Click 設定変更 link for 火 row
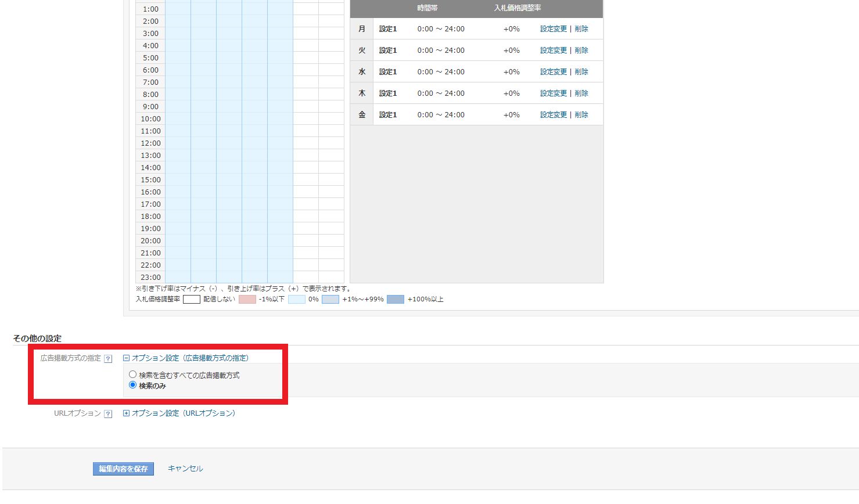 point(554,51)
